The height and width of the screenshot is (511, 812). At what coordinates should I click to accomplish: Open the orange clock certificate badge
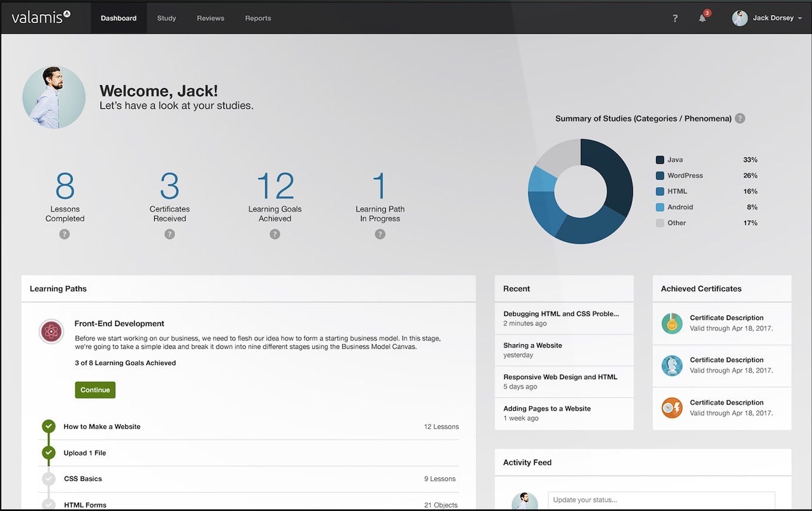(x=672, y=408)
